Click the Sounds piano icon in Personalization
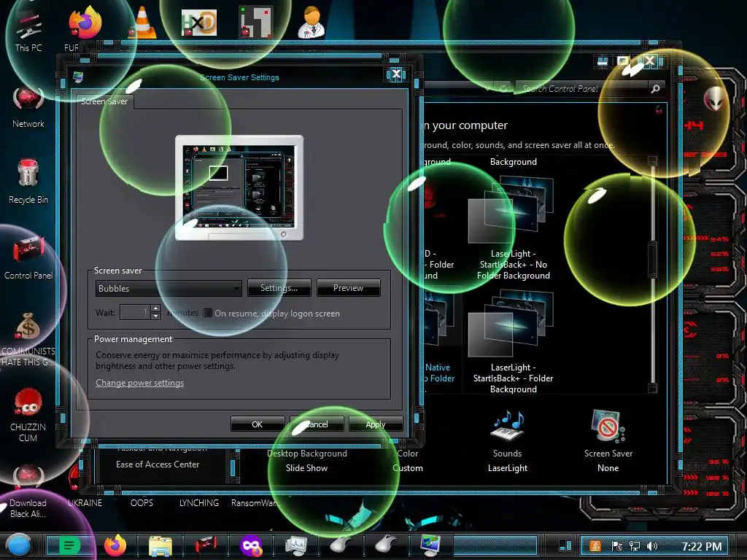Screen dimensions: 747x560 pyautogui.click(x=507, y=425)
